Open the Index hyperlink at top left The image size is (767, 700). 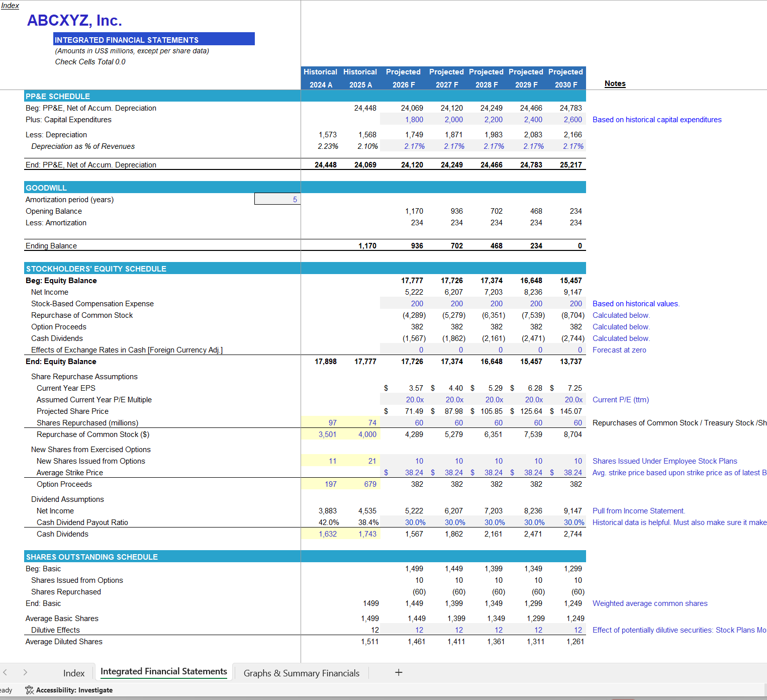point(10,6)
